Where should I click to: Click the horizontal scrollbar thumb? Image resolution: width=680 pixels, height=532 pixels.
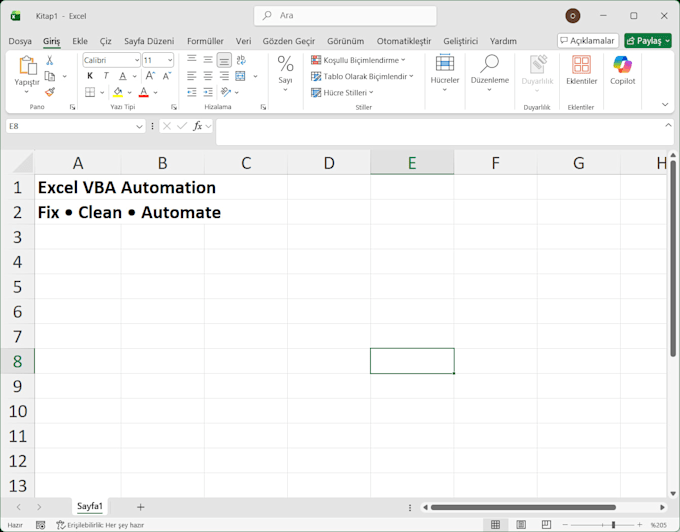[x=523, y=507]
